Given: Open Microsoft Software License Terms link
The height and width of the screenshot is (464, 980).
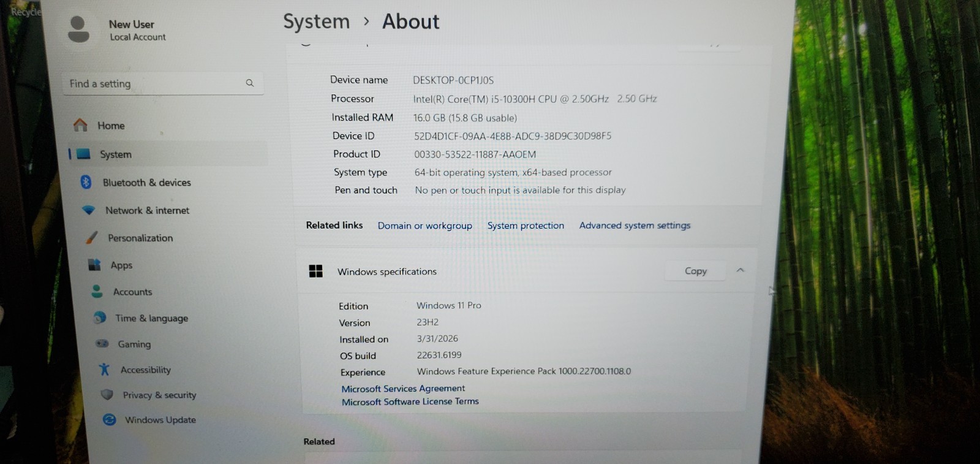Looking at the screenshot, I should pos(410,401).
